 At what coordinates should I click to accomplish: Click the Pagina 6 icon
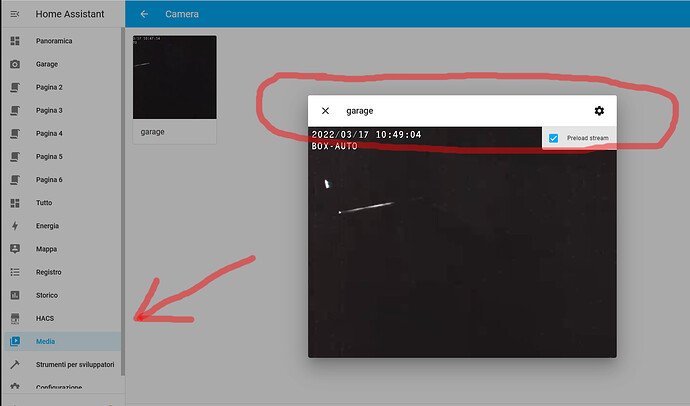[x=15, y=179]
